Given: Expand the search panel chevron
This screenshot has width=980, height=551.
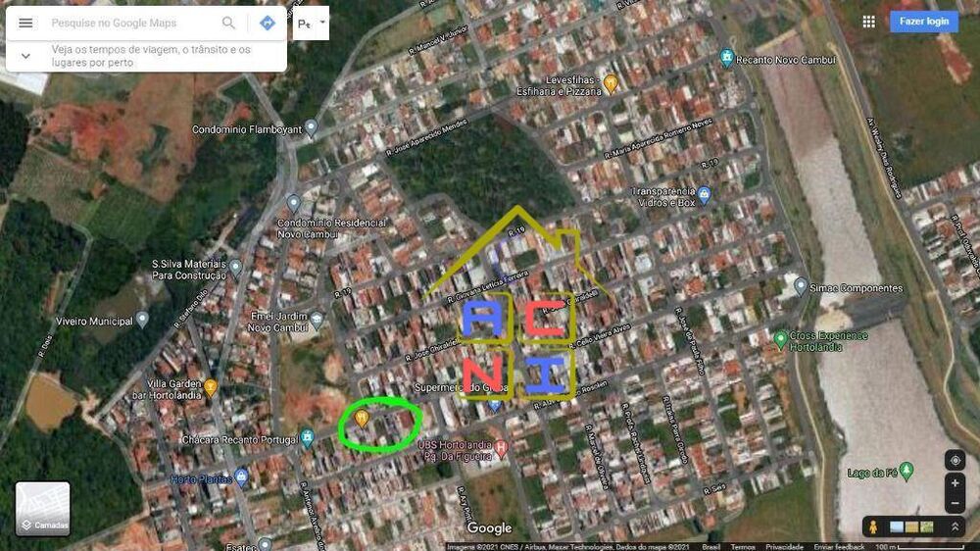Looking at the screenshot, I should click(x=25, y=56).
